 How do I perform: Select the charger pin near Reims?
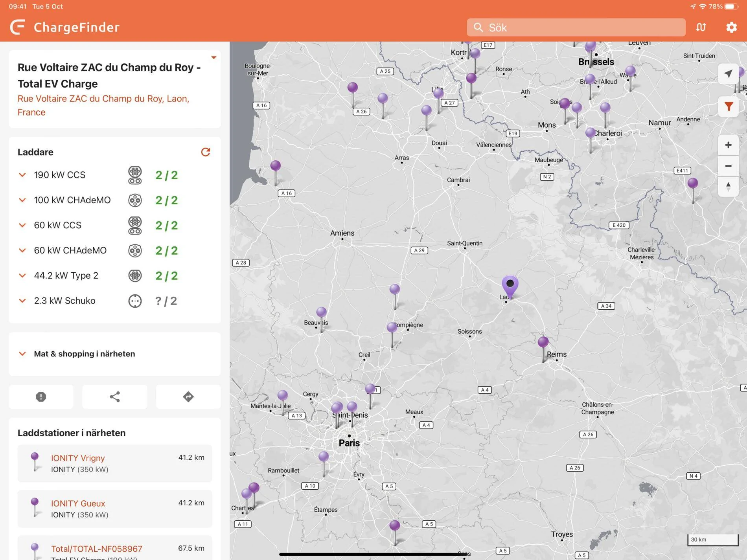[543, 343]
